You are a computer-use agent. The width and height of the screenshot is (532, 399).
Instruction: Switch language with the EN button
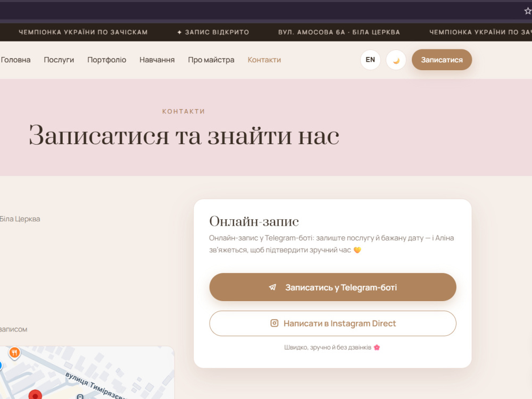coord(370,60)
